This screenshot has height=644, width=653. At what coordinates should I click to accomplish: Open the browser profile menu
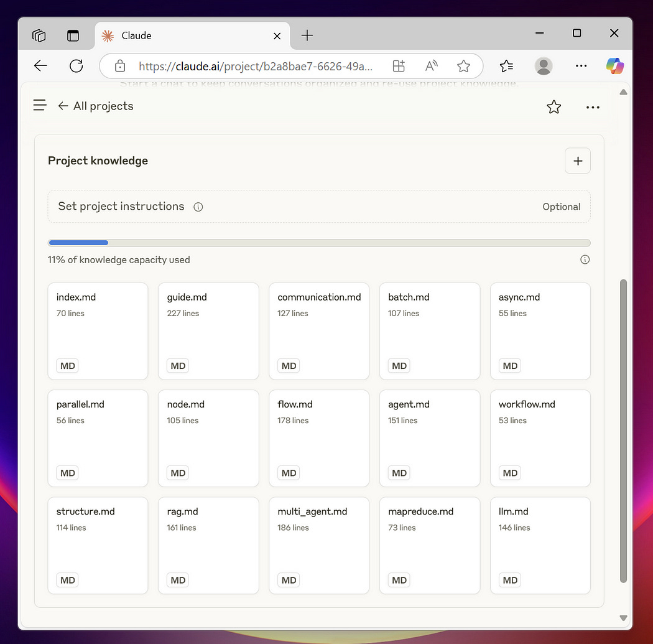tap(544, 66)
